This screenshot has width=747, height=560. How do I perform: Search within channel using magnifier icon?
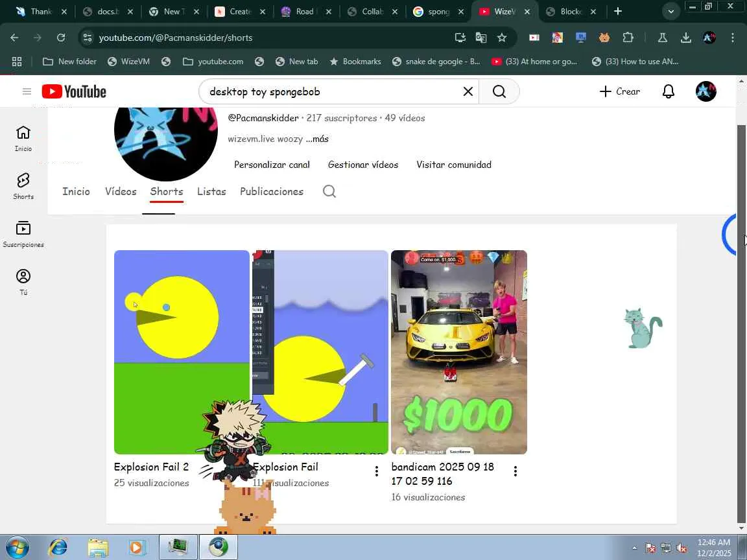[329, 191]
